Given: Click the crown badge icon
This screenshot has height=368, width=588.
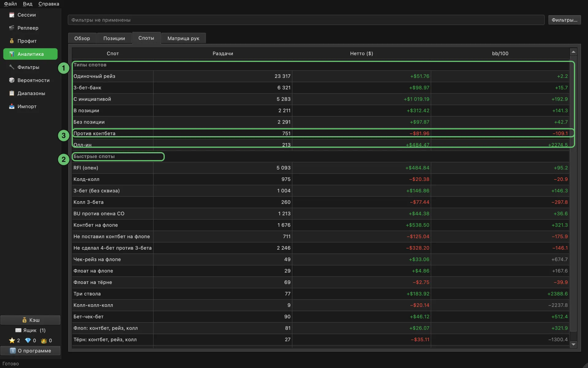Looking at the screenshot, I should click(x=44, y=340).
